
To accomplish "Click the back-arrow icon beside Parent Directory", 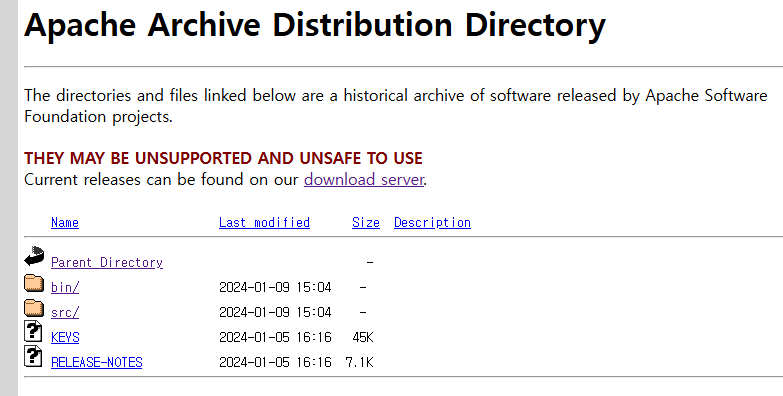I will pyautogui.click(x=34, y=256).
